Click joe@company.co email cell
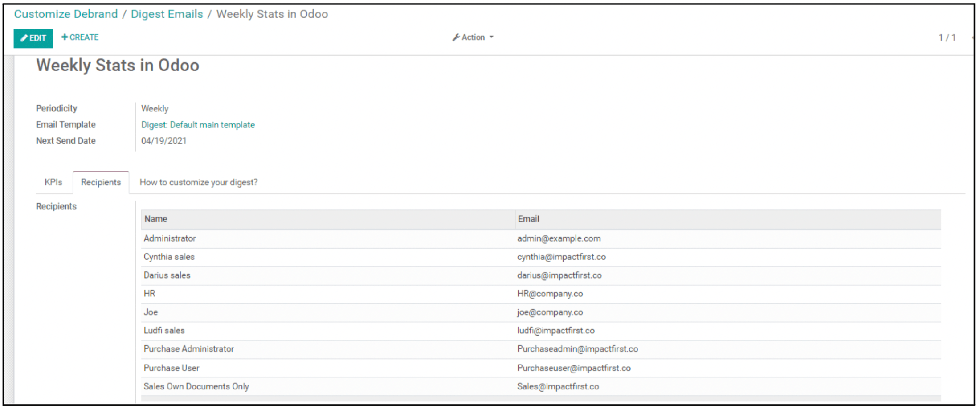 pos(550,312)
